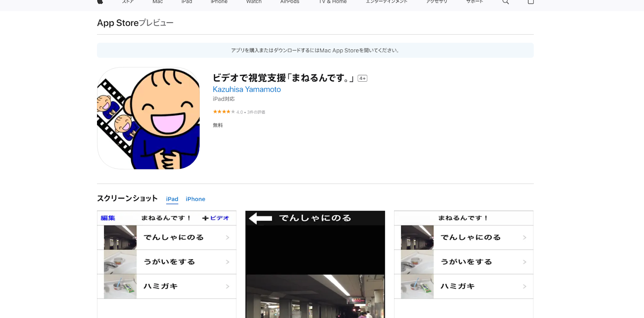Click the スクリーンショット section heading

[x=127, y=198]
